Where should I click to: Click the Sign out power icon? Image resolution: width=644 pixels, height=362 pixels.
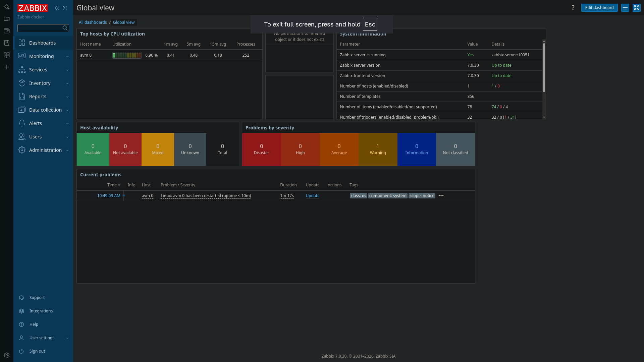tap(21, 351)
